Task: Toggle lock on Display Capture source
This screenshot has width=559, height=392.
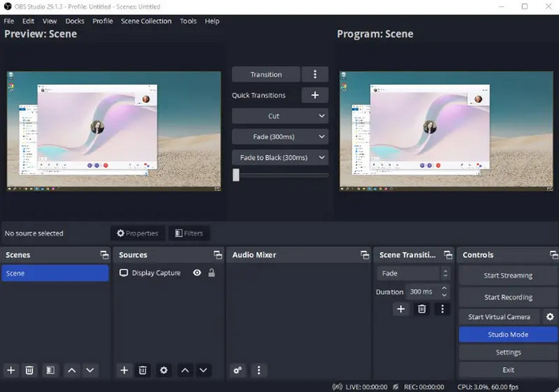Action: 212,273
